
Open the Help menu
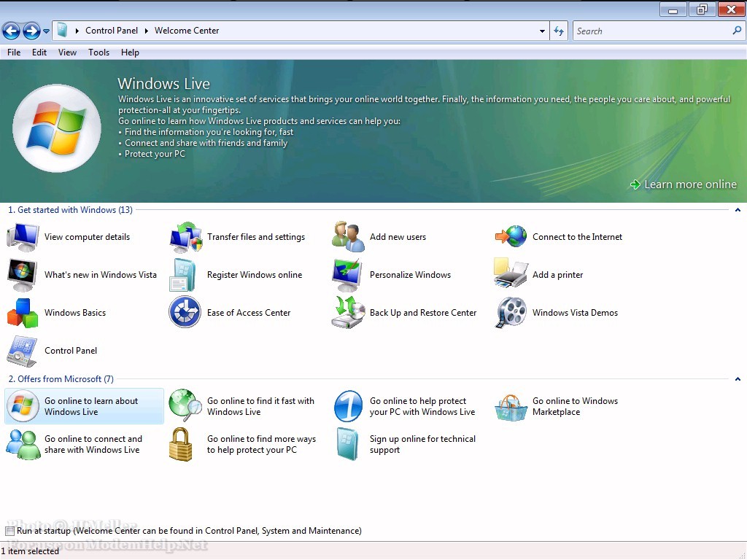[130, 52]
